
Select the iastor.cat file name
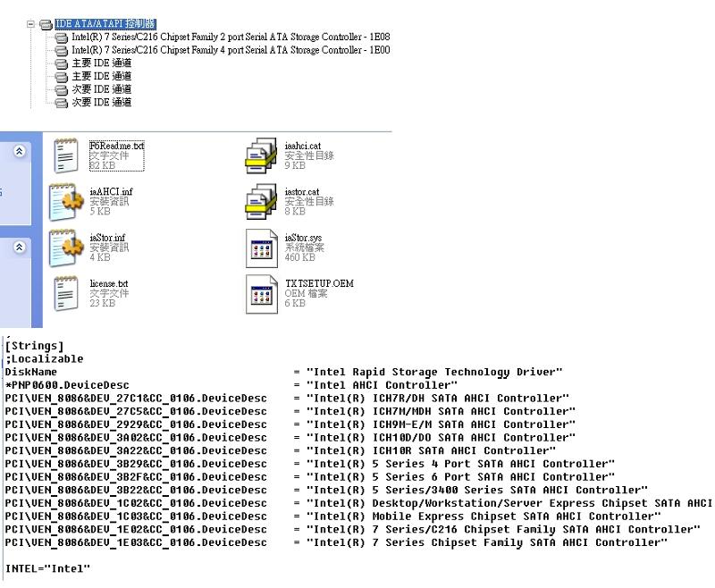[302, 192]
